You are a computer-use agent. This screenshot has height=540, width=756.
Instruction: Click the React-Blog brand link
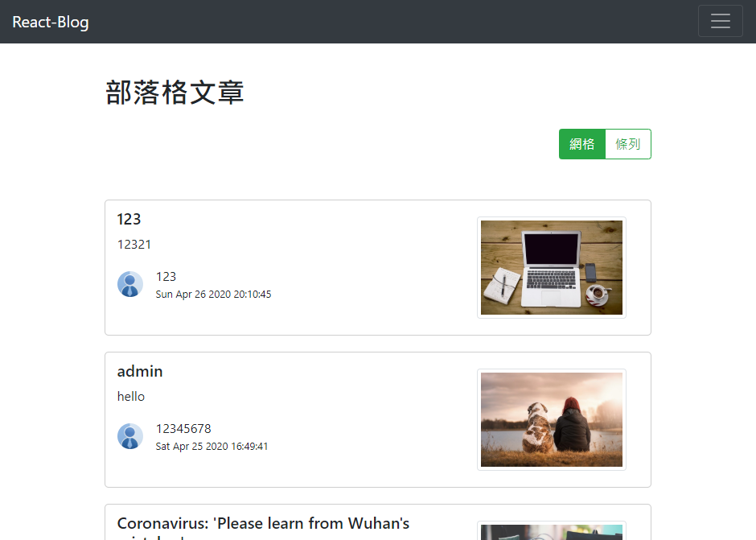pyautogui.click(x=51, y=22)
